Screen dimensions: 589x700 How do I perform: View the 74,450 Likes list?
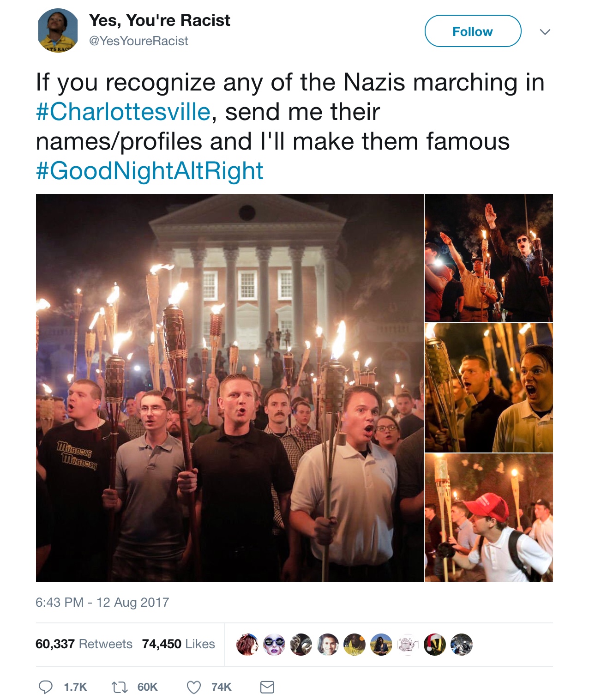pos(179,644)
